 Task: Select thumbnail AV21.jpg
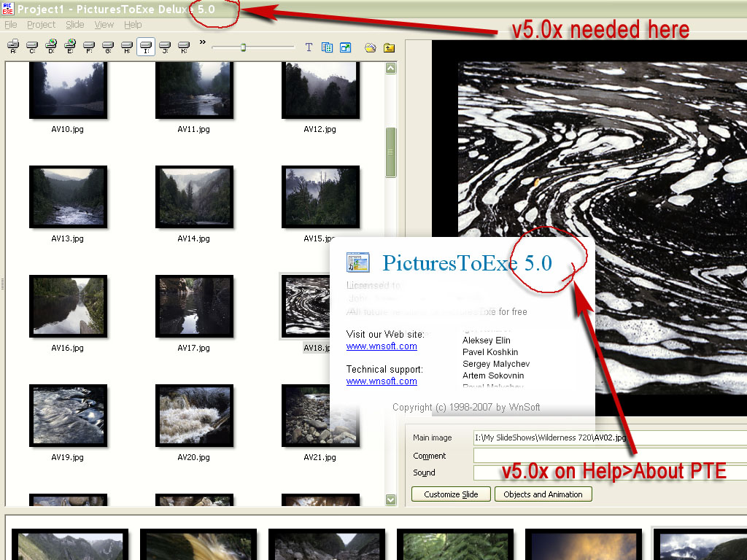click(x=321, y=416)
